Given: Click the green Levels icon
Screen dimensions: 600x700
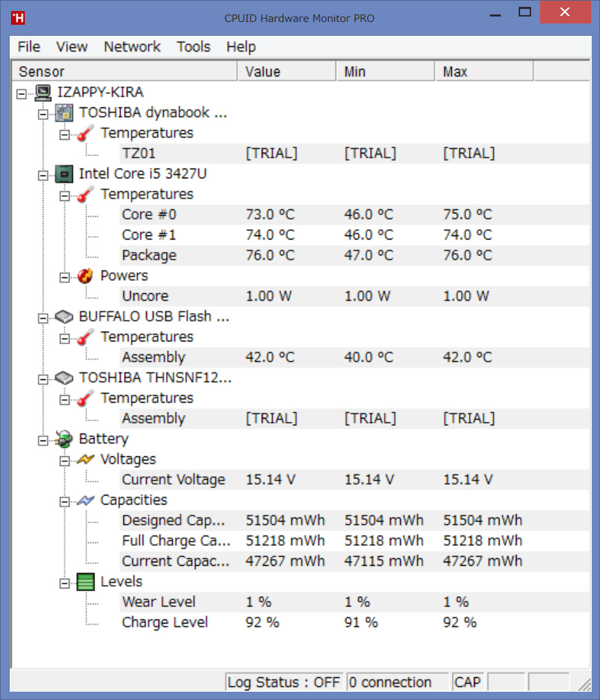Looking at the screenshot, I should click(85, 582).
